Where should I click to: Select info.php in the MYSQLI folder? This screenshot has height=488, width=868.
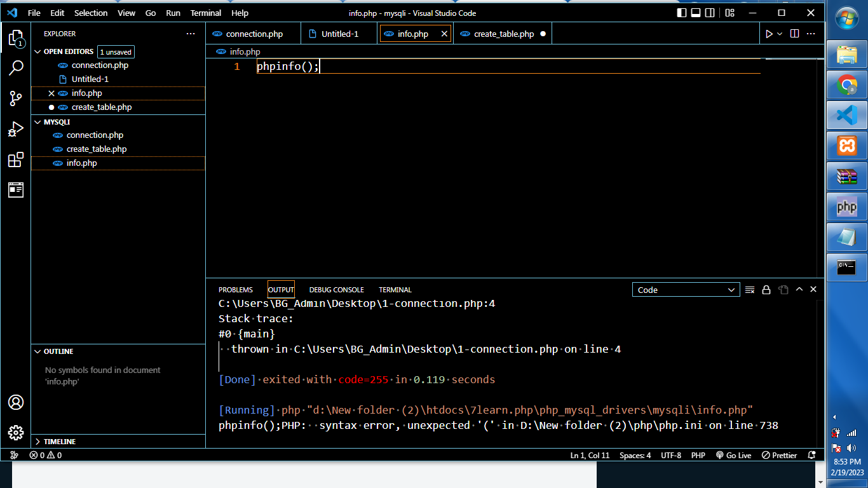(x=118, y=163)
